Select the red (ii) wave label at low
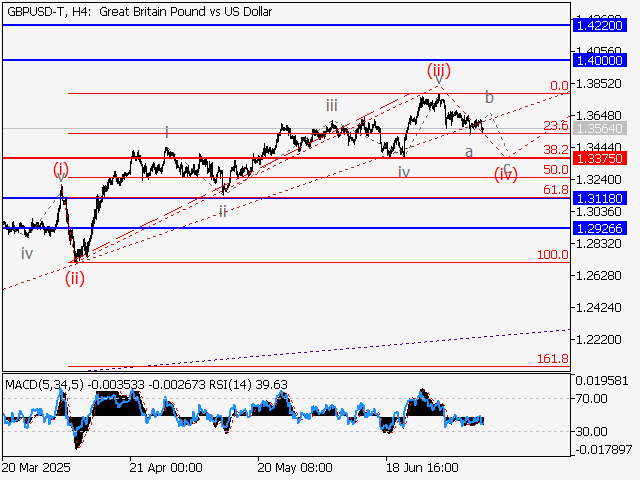 [75, 279]
